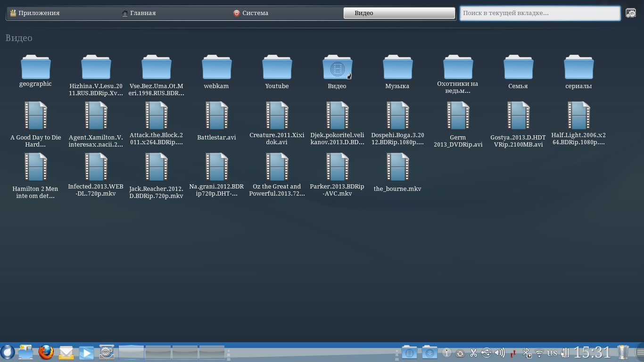Switch keyboard layout via us indicator
Viewport: 644px width, 362px height.
tap(552, 353)
